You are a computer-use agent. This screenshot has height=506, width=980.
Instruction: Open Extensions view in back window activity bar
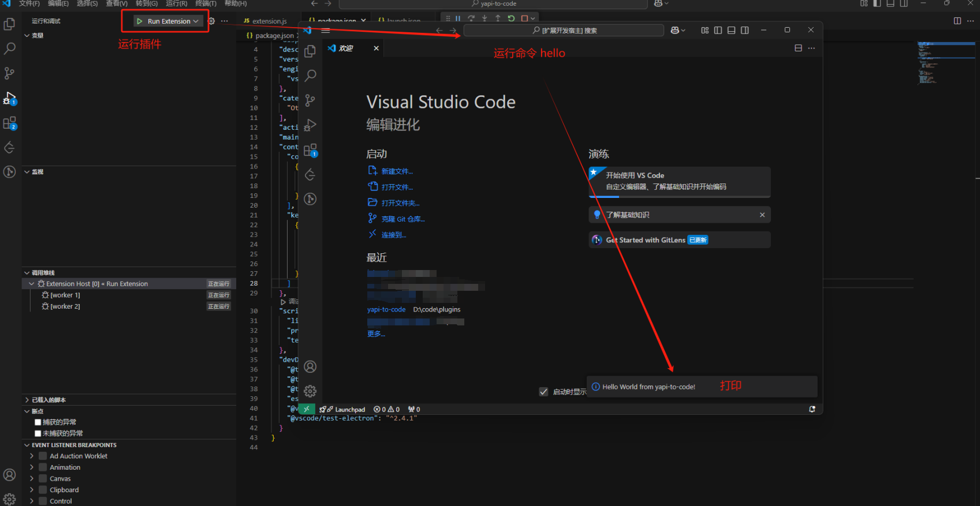click(x=10, y=123)
